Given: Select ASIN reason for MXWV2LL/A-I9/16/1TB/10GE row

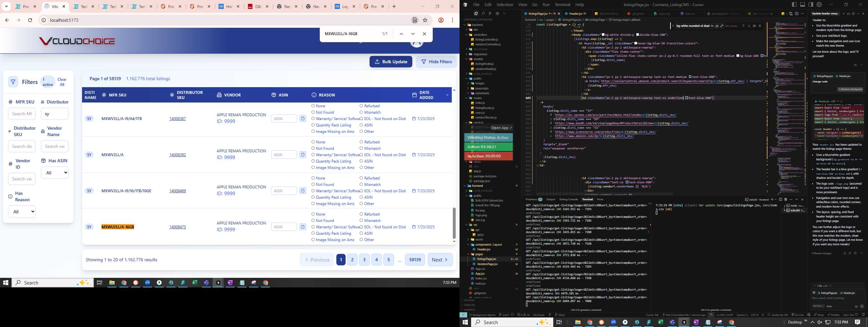Looking at the screenshot, I should 361,197.
